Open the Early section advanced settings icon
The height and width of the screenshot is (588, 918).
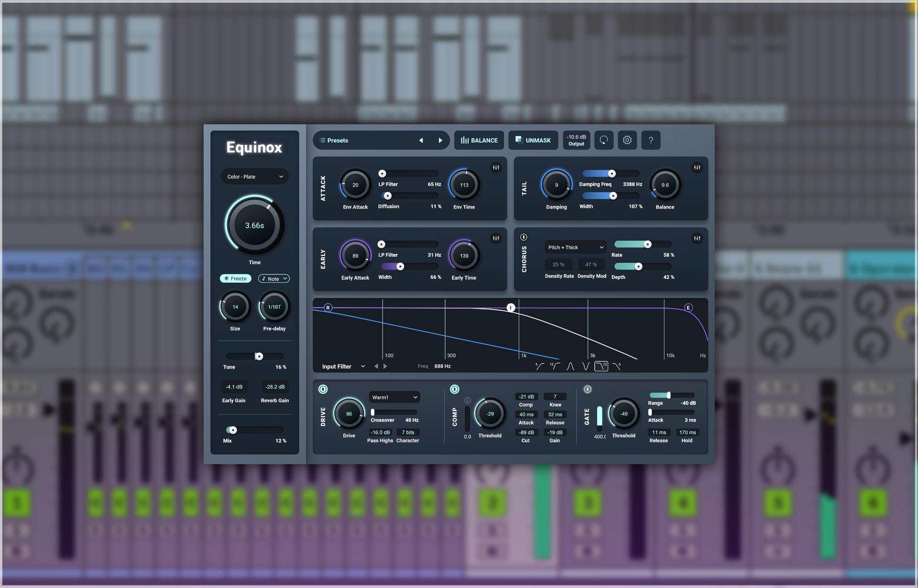pos(496,238)
